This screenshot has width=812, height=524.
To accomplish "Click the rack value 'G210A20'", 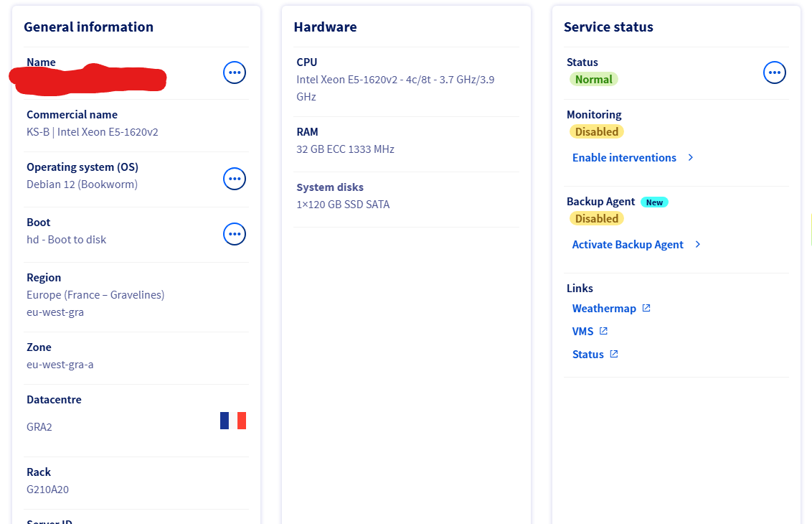I will 47,490.
